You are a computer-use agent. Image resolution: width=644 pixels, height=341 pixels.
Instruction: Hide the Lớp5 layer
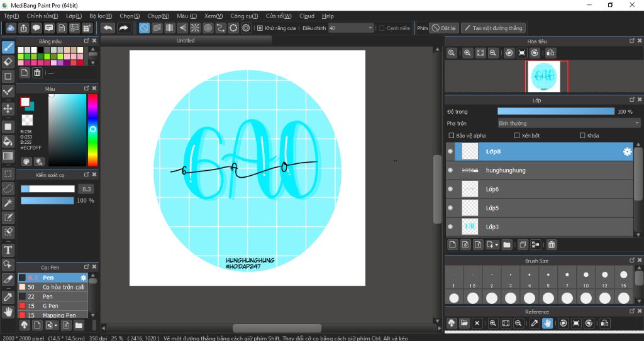[x=450, y=208]
